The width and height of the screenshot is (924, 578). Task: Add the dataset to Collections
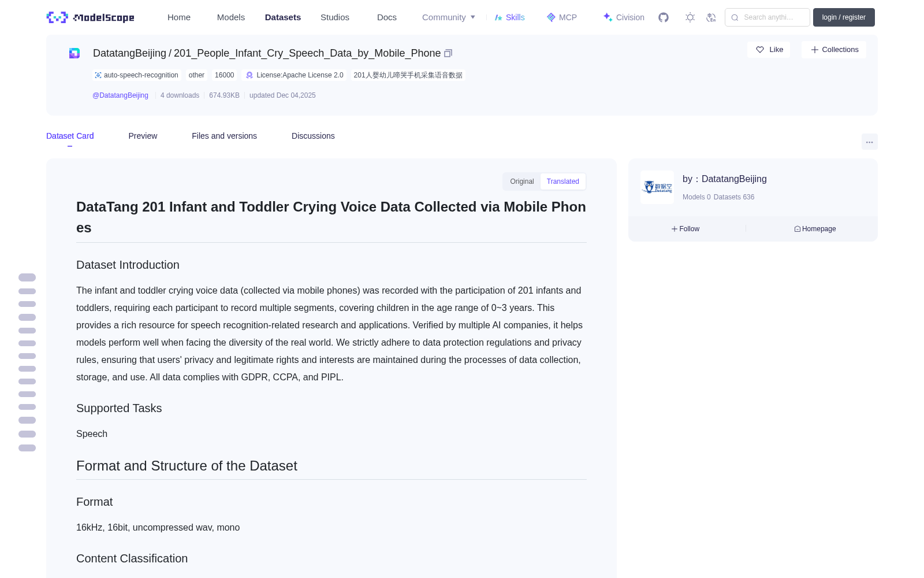[834, 50]
